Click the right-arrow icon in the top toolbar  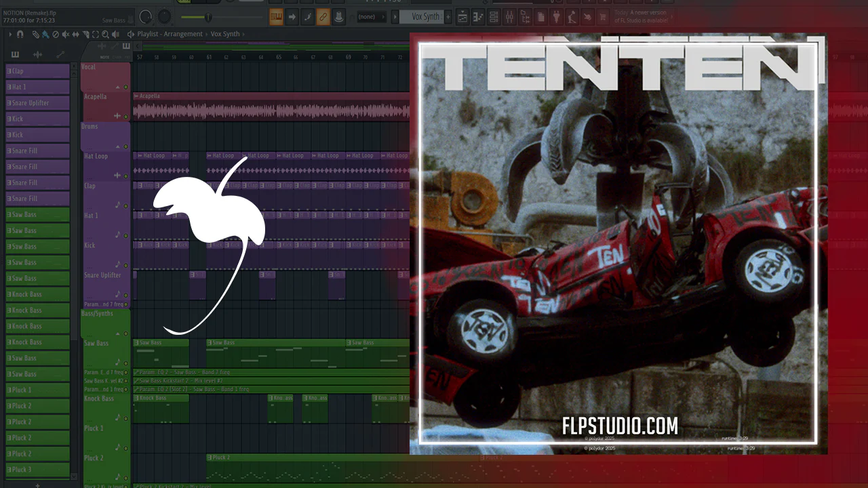292,17
